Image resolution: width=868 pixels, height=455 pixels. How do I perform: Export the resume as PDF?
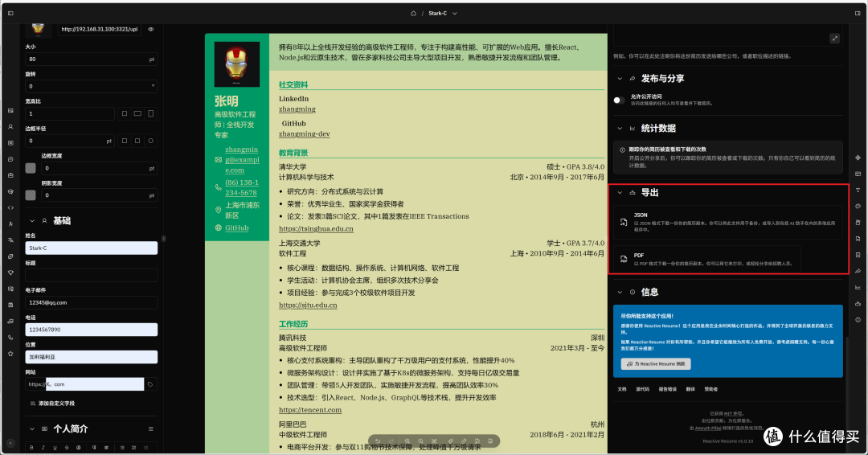click(x=707, y=259)
